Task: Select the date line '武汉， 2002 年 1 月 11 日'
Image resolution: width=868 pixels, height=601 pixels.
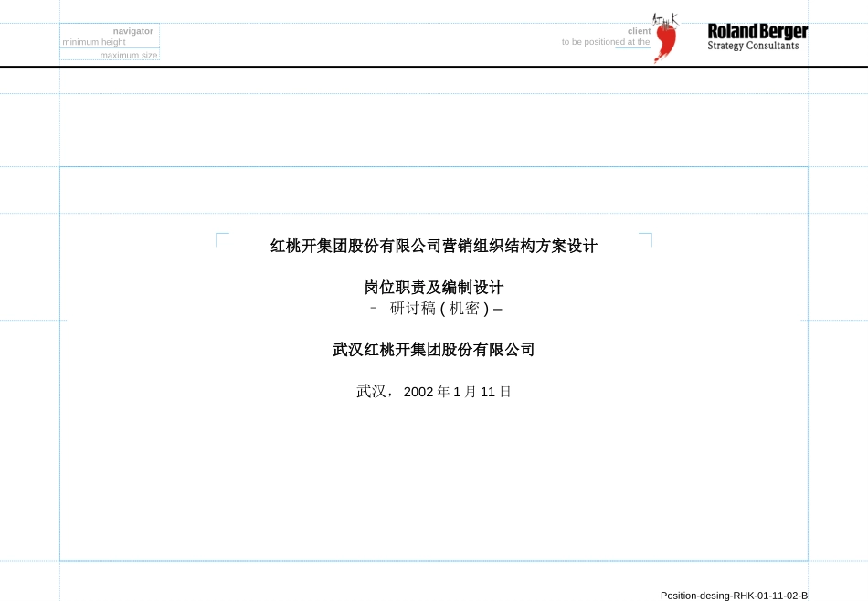Action: pos(434,392)
